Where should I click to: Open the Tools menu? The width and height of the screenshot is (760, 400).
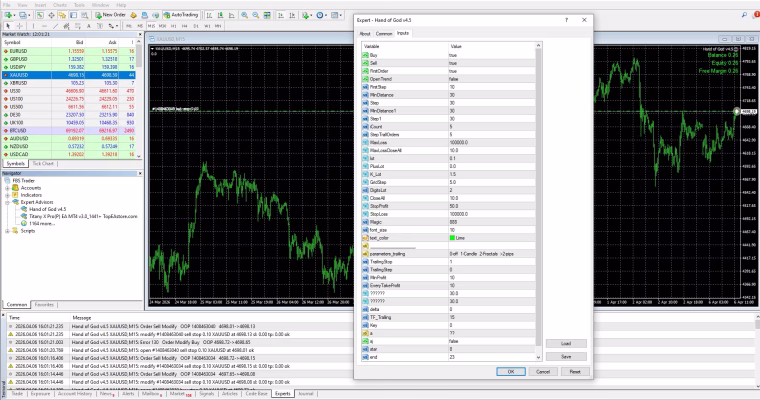(79, 5)
